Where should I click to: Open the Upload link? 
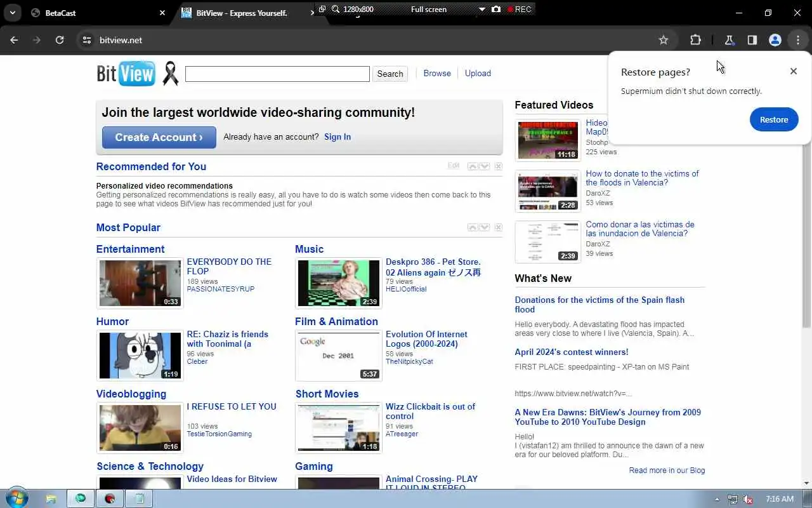pyautogui.click(x=478, y=73)
